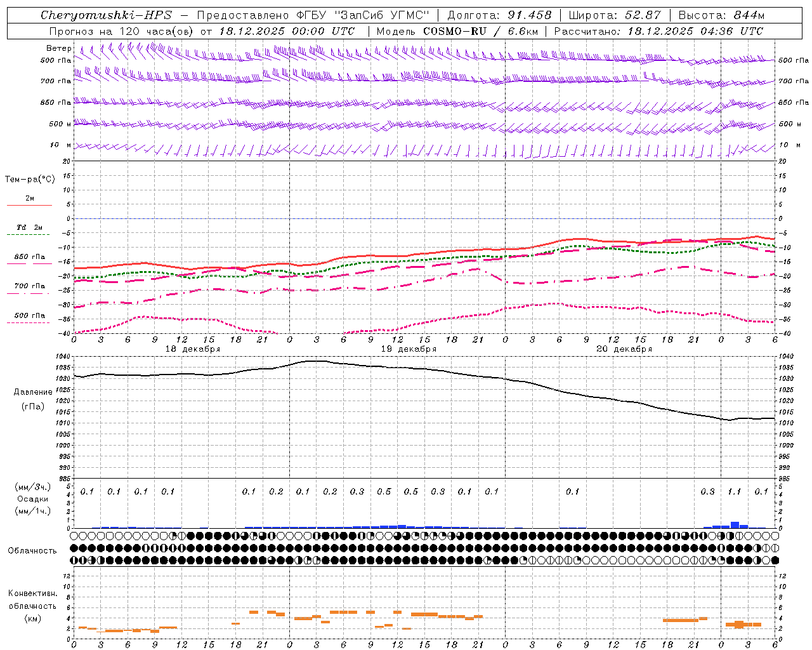Click the 'Рассчитано: 18.12.2025 04:36 UTC' timestamp
The height and width of the screenshot is (650, 812).
(658, 31)
